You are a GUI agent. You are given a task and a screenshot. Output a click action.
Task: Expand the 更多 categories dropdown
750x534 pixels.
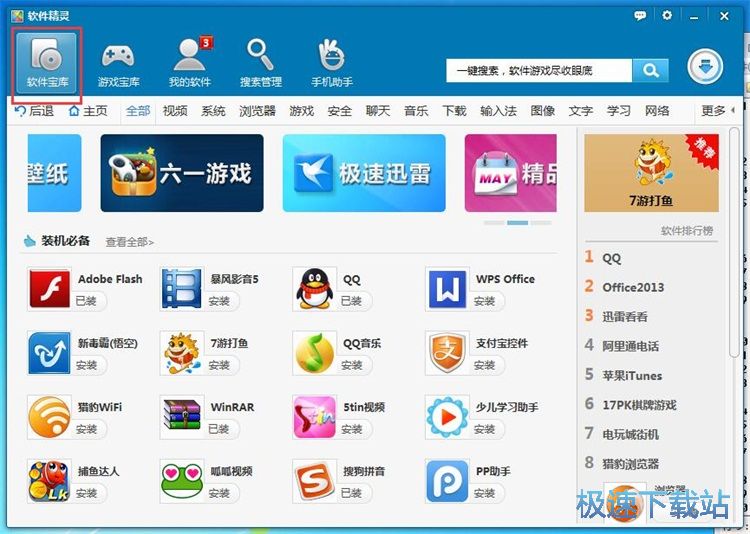[x=718, y=111]
